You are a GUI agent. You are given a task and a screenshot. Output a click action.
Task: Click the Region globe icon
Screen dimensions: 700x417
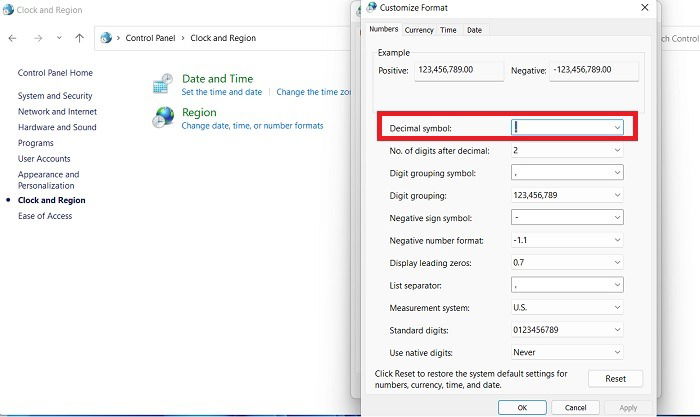[163, 117]
